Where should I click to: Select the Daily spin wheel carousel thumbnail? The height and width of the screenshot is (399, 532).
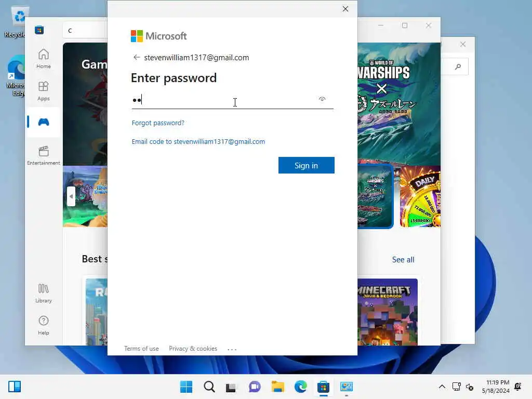[420, 196]
